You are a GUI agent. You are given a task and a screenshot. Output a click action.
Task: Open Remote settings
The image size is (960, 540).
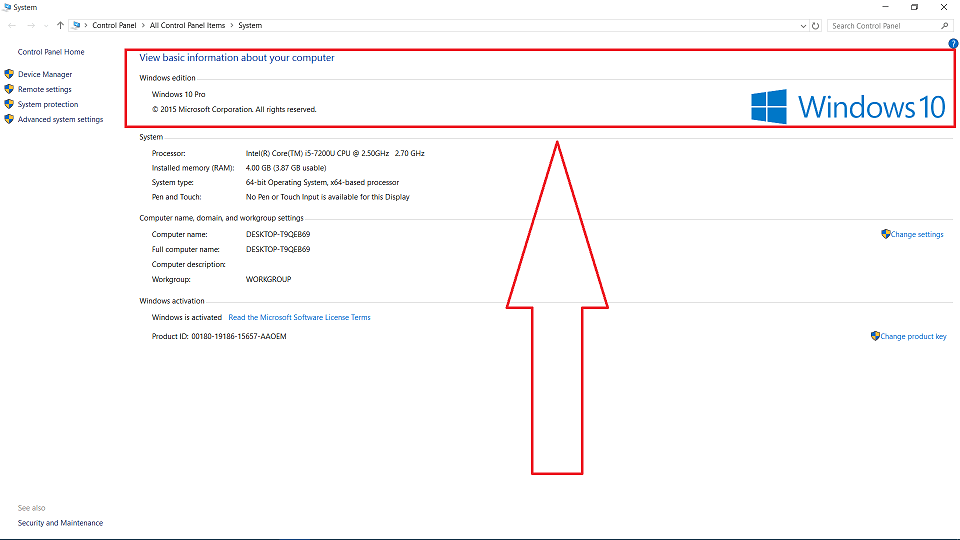(x=45, y=89)
